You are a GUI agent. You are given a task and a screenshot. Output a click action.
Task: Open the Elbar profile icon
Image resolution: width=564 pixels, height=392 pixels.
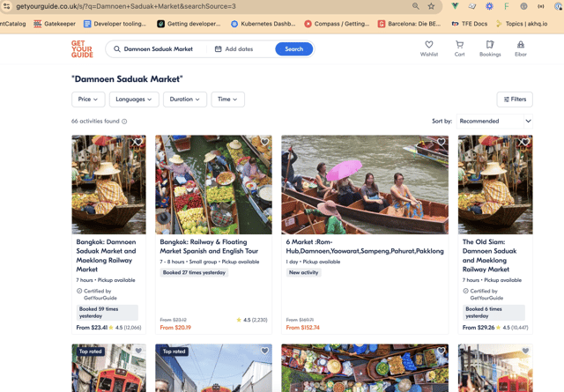pos(521,45)
